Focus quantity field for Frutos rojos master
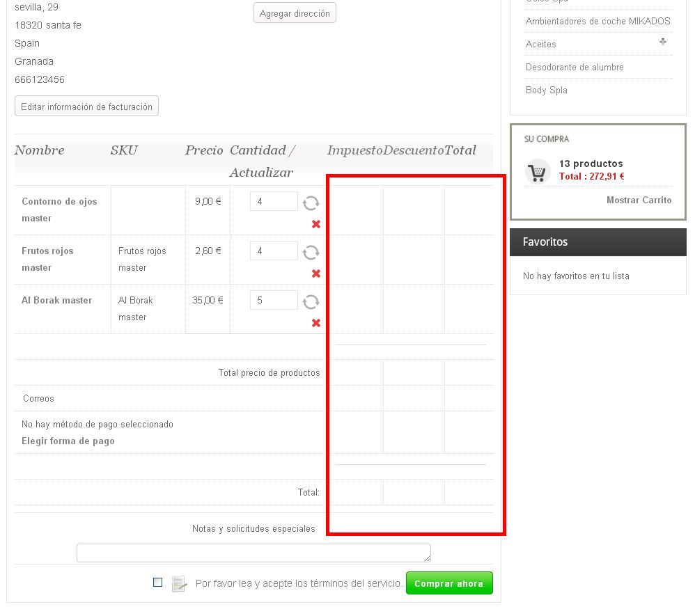Viewport: 695px width, 616px height. click(274, 251)
